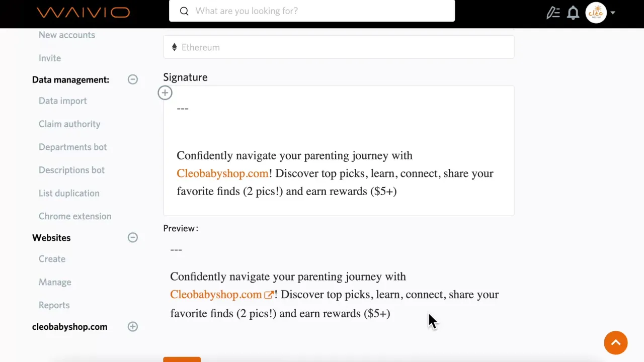Collapse the Websites section
644x362 pixels.
click(132, 238)
